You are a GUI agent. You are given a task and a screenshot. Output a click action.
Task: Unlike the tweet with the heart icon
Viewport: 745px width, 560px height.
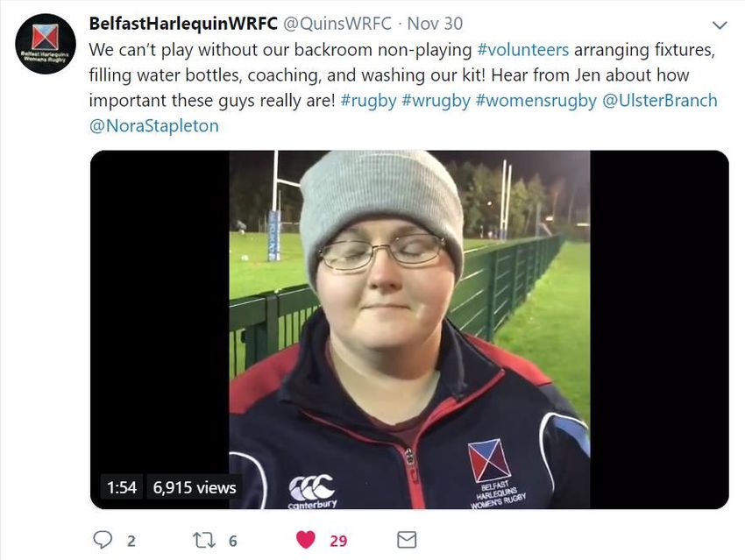306,540
